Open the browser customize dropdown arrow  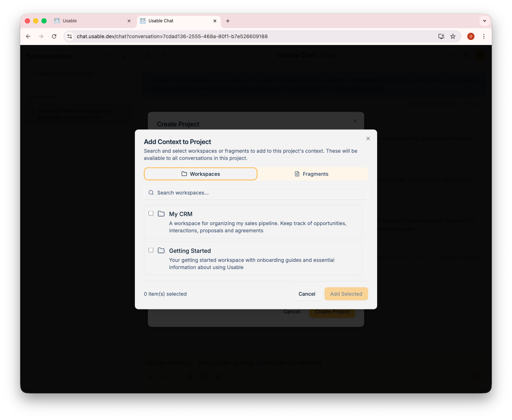(484, 21)
